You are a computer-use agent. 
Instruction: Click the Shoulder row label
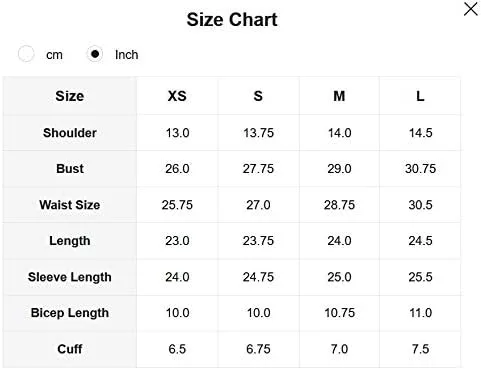[70, 133]
